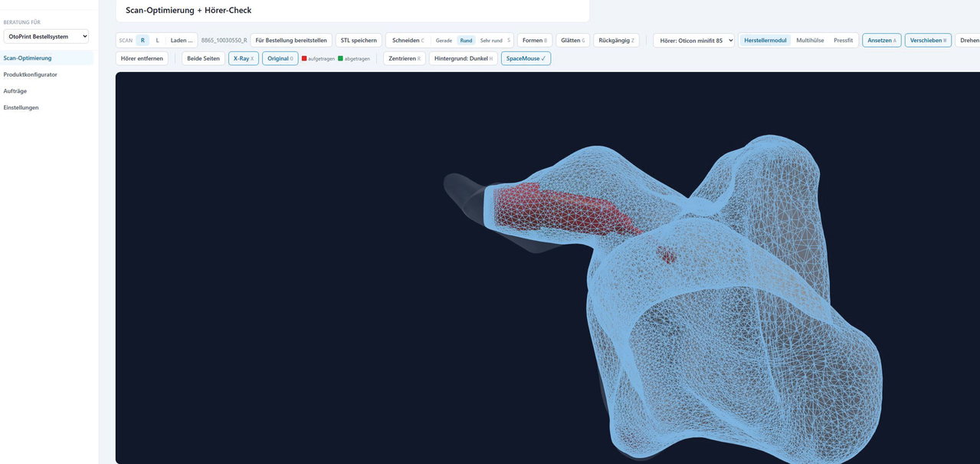The height and width of the screenshot is (464, 980).
Task: Open the Laden ... scan loader
Action: pyautogui.click(x=182, y=40)
